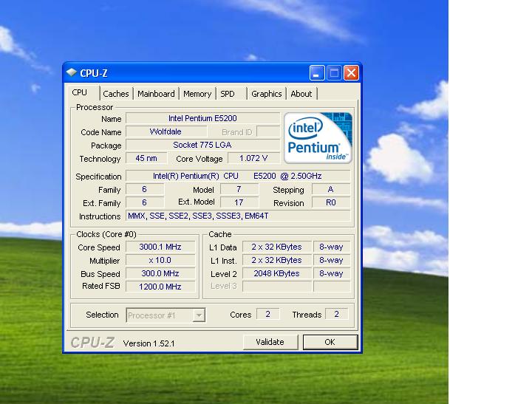Click the Intel Pentium inside logo

318,137
